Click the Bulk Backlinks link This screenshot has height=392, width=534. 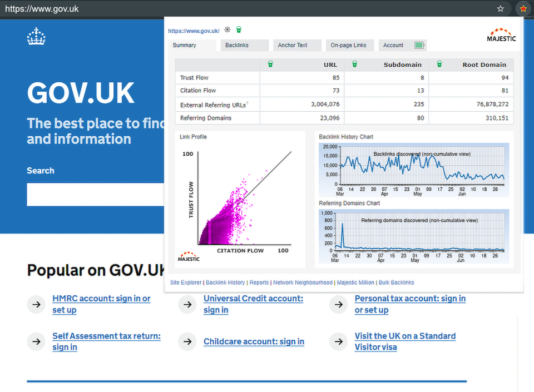pyautogui.click(x=396, y=282)
